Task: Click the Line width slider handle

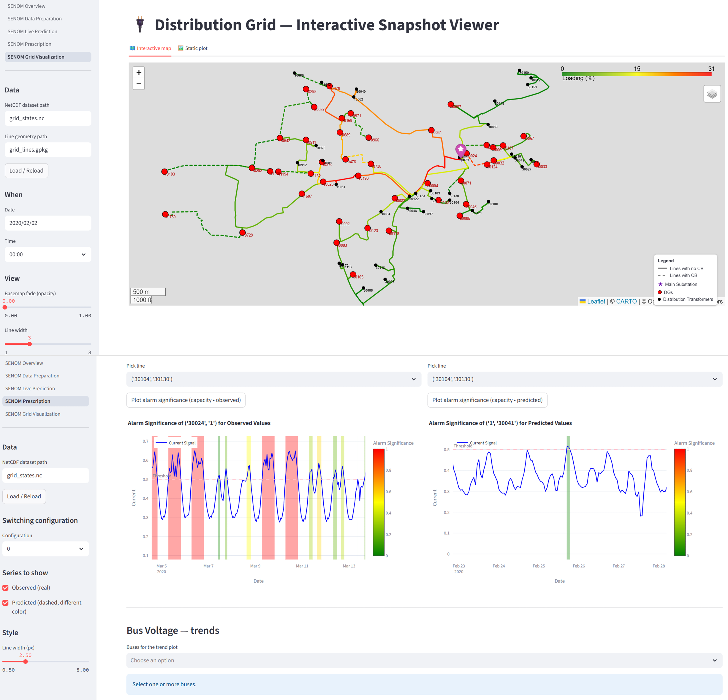Action: tap(30, 344)
